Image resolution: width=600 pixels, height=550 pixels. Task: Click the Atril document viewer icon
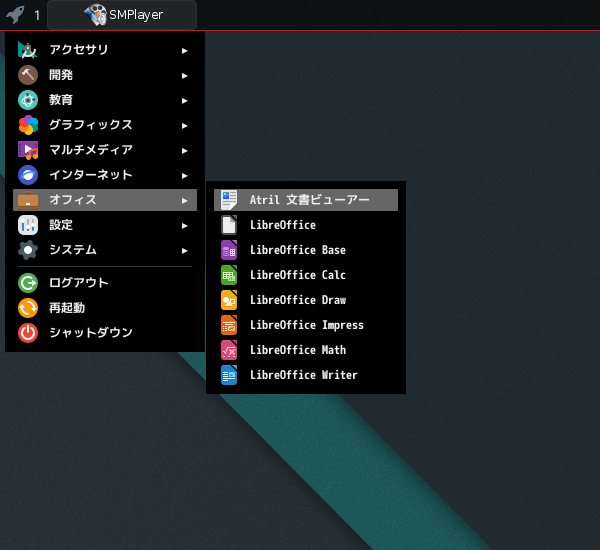click(229, 200)
